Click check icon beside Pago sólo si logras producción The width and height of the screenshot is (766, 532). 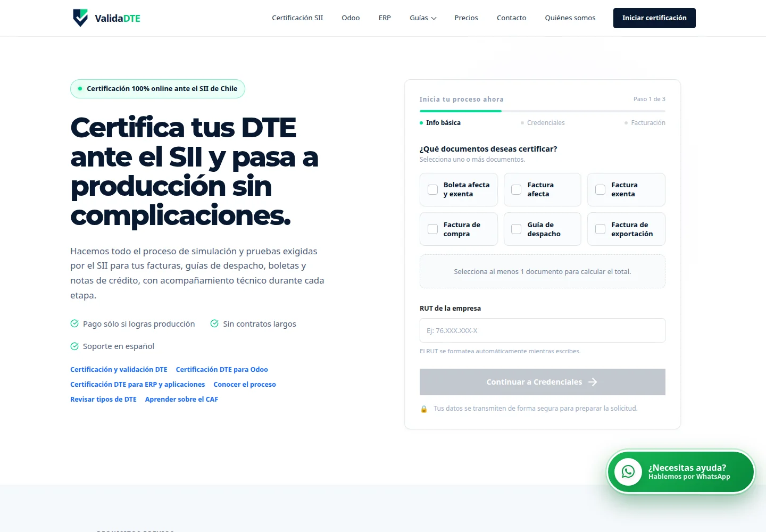74,323
